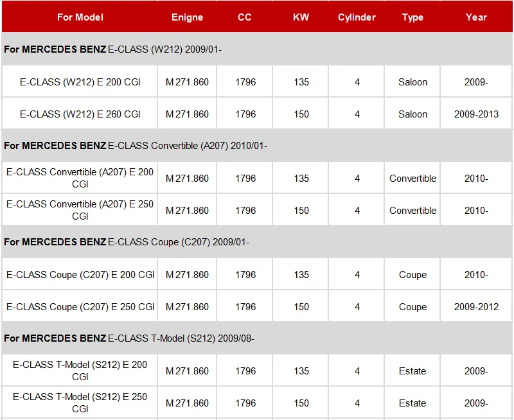This screenshot has width=514, height=420.
Task: Click KW '135' in W212 E 200 row
Action: (x=301, y=82)
